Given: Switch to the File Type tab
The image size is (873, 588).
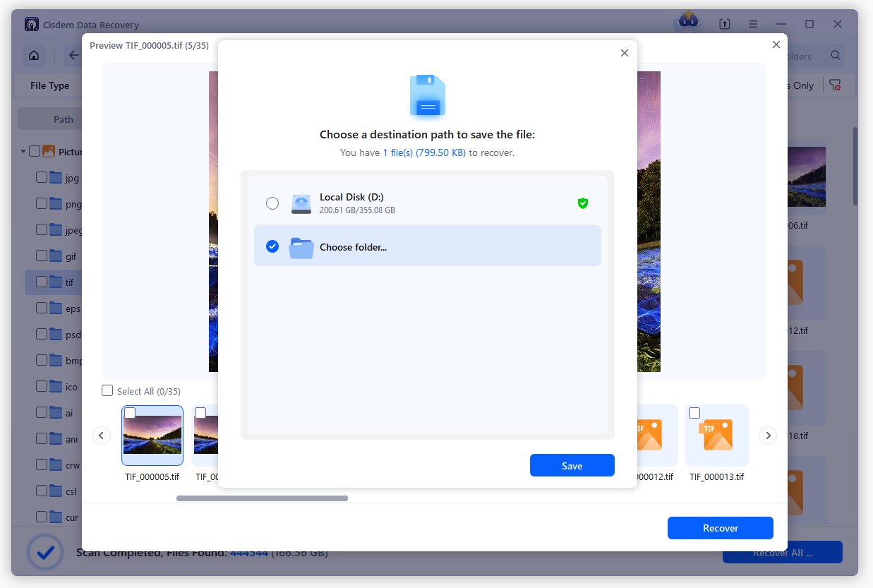Looking at the screenshot, I should click(x=49, y=85).
